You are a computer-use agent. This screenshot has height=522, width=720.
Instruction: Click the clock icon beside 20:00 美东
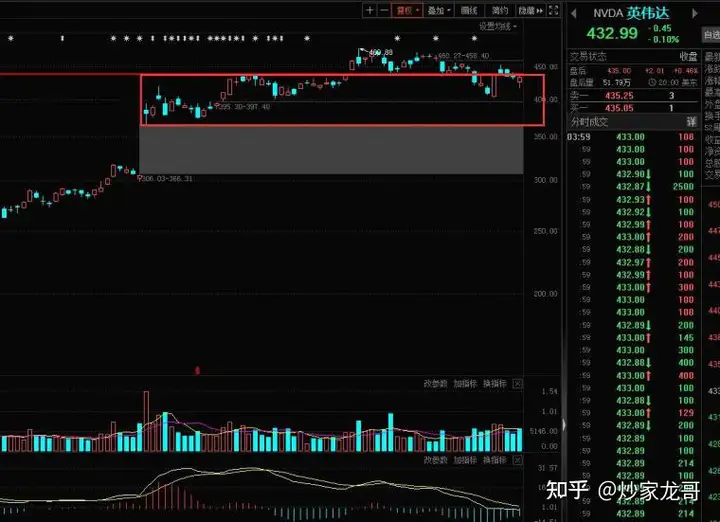pos(652,83)
